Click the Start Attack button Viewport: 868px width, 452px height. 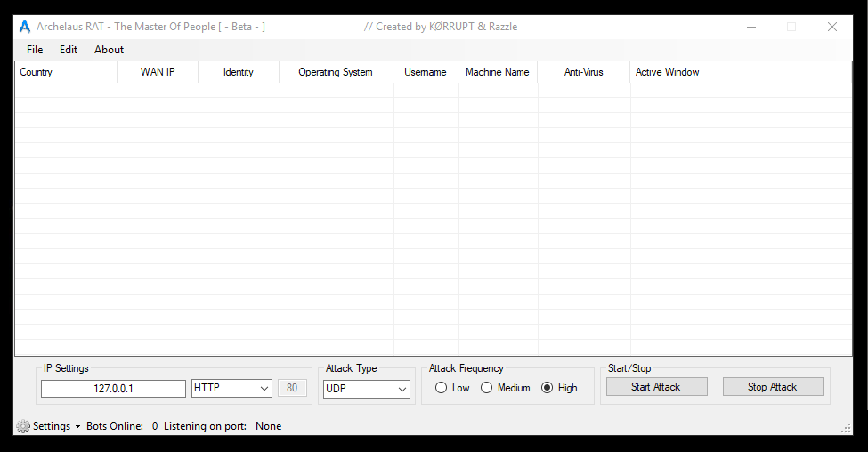[656, 387]
